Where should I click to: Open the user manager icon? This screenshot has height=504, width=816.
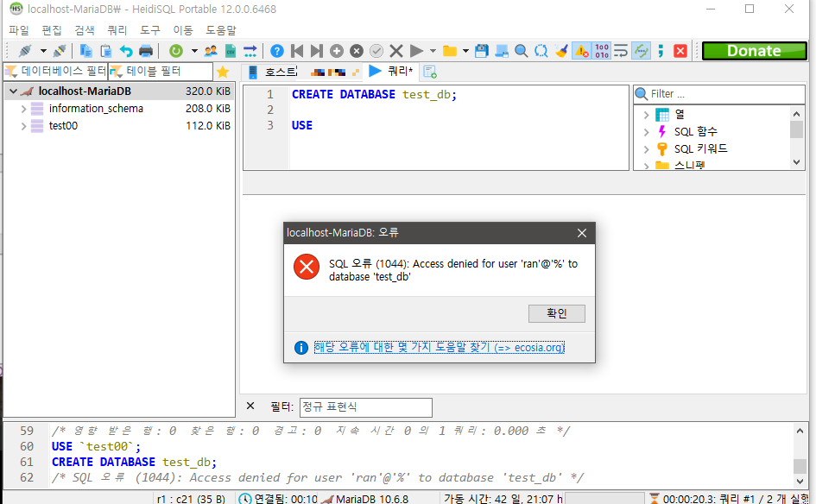(x=211, y=51)
